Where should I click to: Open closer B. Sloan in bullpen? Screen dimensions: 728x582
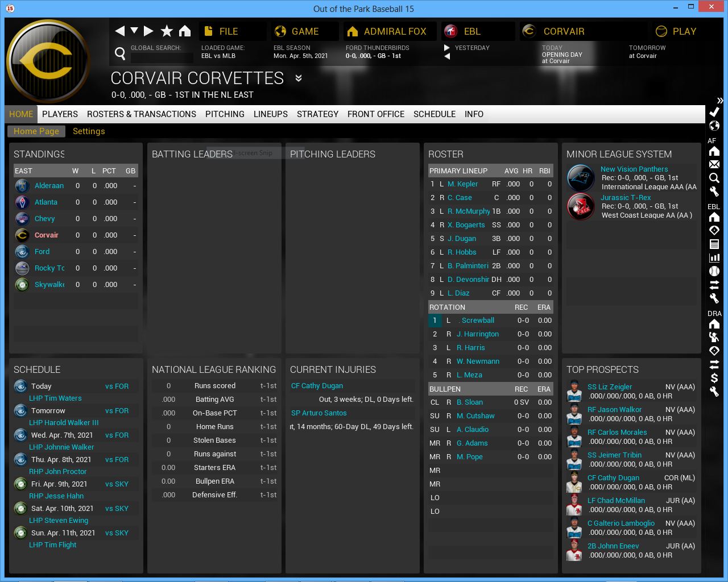(470, 402)
